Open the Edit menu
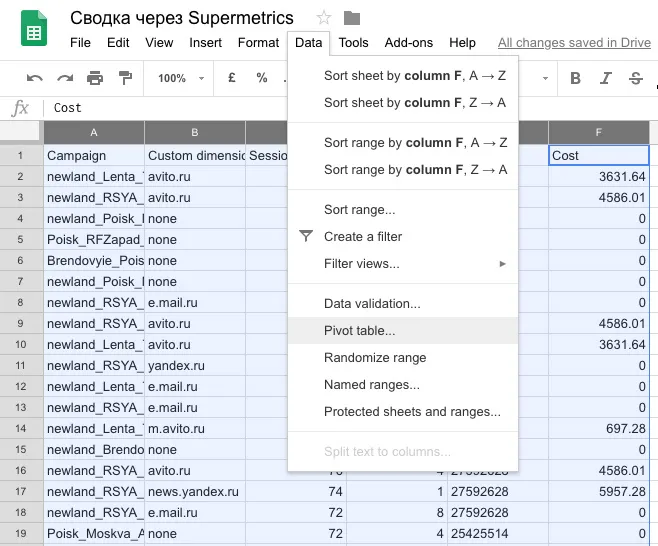The height and width of the screenshot is (546, 658). click(x=118, y=43)
